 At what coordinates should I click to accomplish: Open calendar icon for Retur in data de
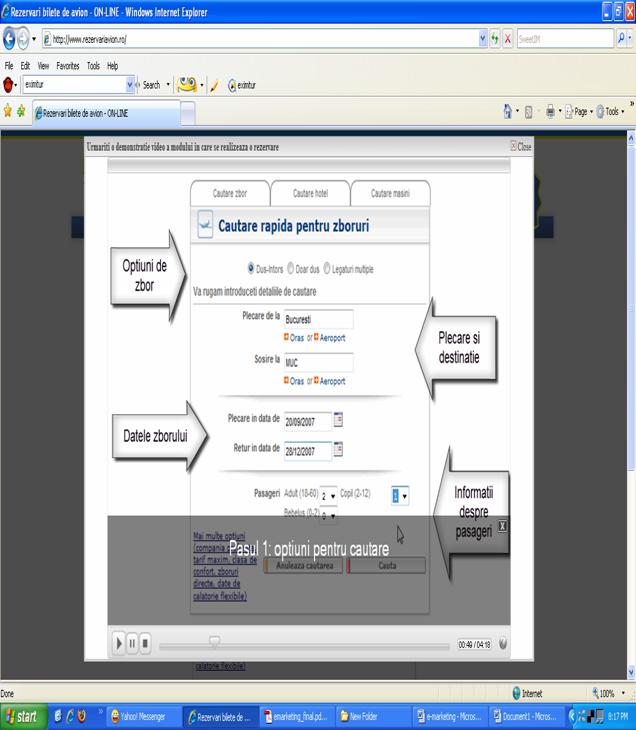[338, 449]
